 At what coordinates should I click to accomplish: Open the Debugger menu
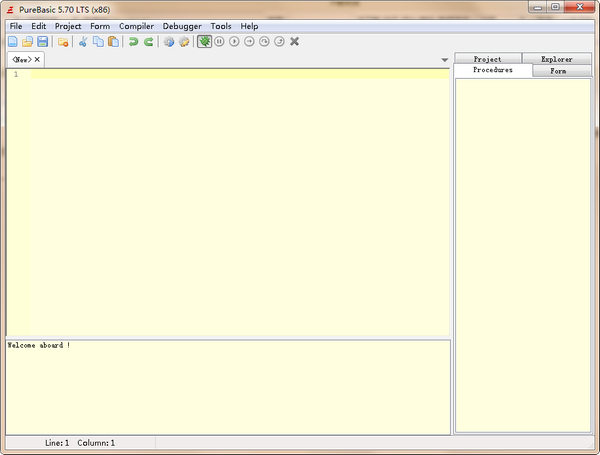[182, 26]
